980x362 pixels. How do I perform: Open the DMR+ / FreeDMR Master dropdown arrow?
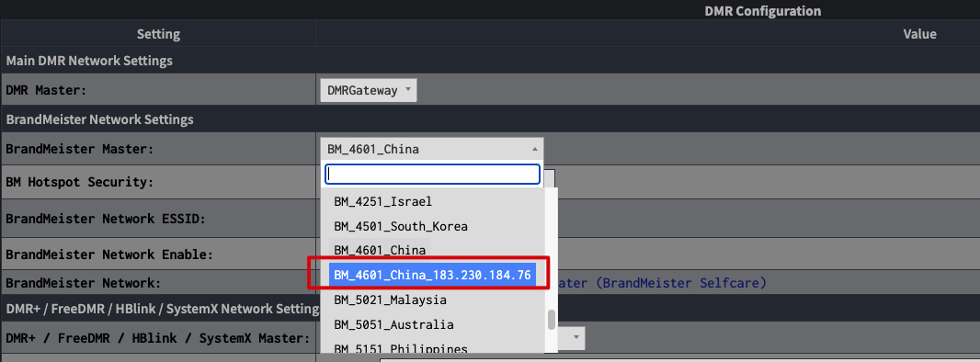click(576, 337)
